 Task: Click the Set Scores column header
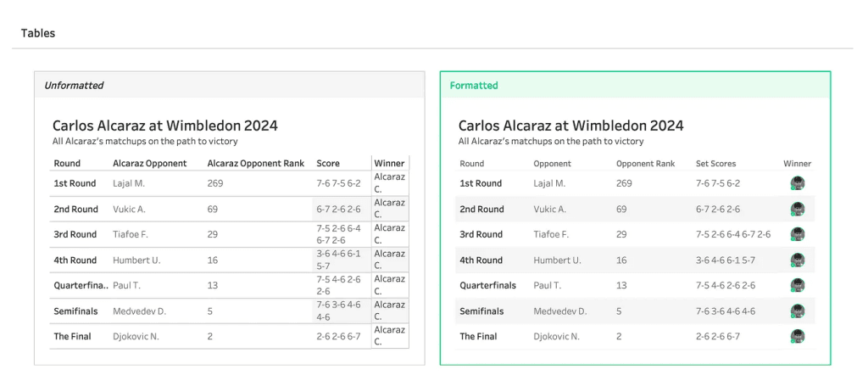(x=717, y=164)
